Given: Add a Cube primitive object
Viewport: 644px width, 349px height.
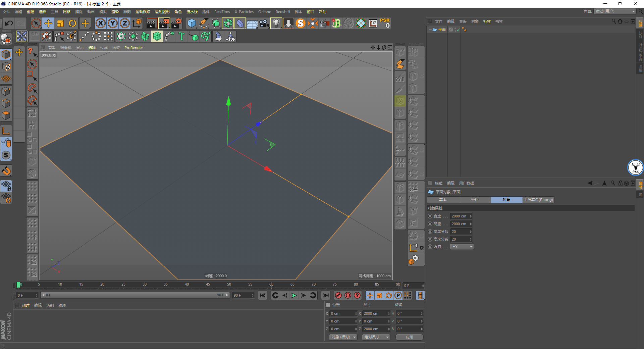Looking at the screenshot, I should click(192, 23).
